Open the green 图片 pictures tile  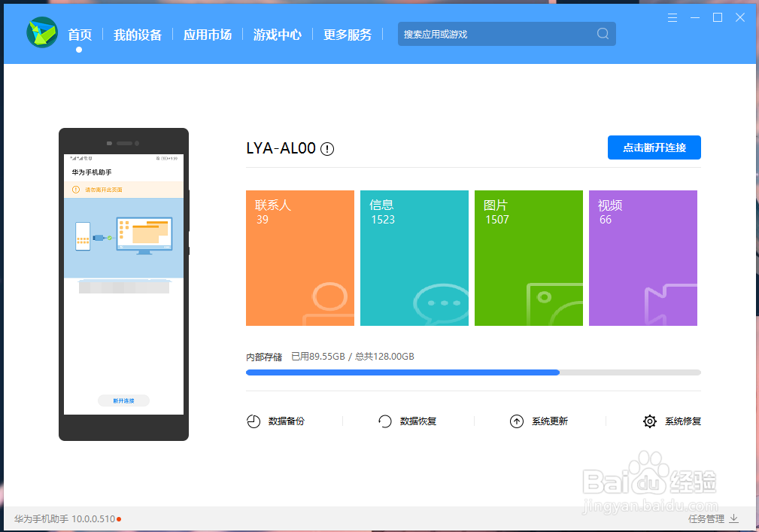[528, 258]
